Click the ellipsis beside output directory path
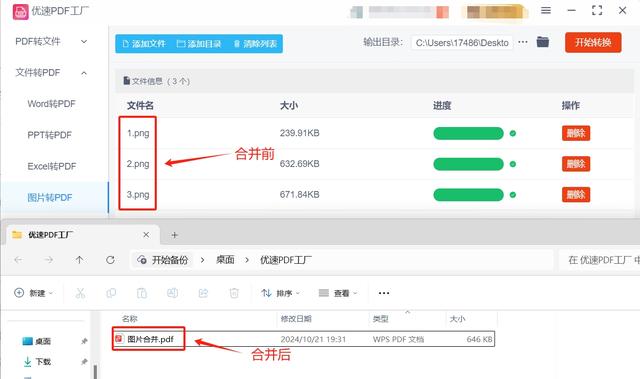This screenshot has height=379, width=640. point(523,42)
